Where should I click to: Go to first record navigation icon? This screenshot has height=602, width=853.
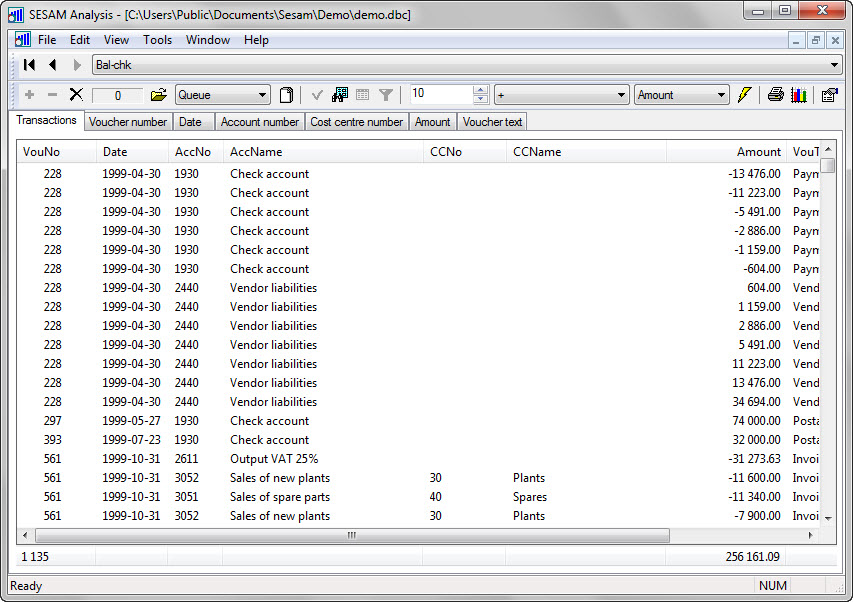29,65
